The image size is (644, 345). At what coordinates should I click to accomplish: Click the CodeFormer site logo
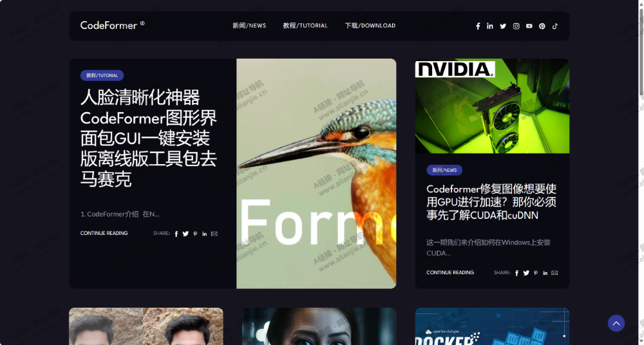tap(112, 26)
